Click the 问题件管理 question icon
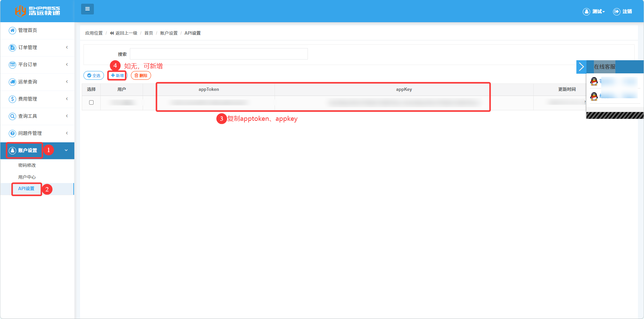The width and height of the screenshot is (644, 319). 12,133
